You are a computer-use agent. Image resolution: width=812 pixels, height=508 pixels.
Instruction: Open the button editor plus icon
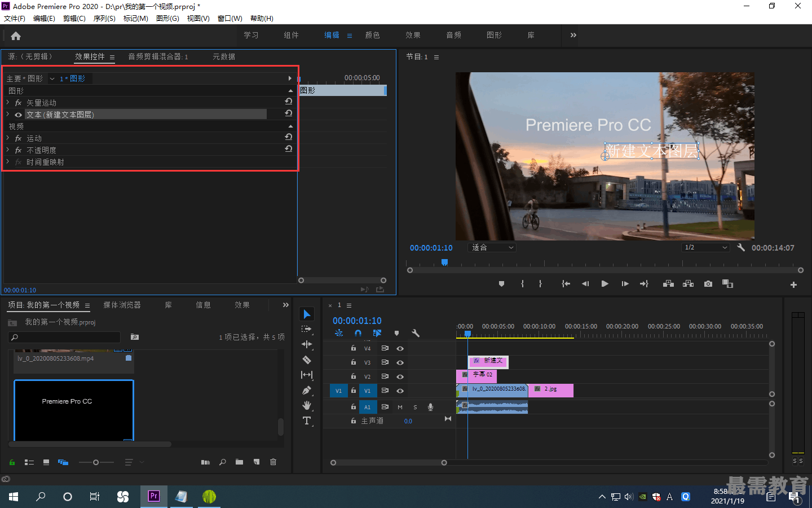[x=793, y=284]
